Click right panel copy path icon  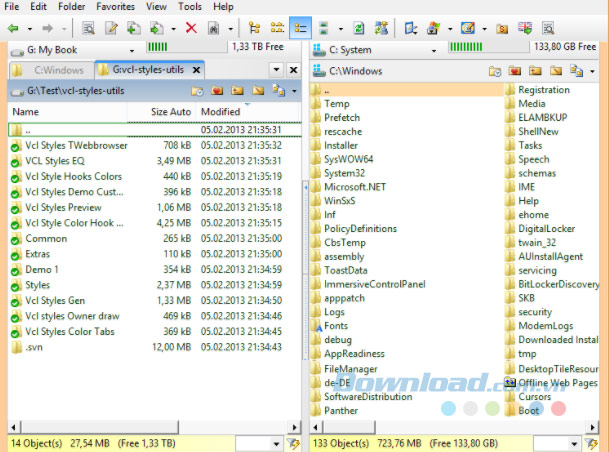pos(576,71)
